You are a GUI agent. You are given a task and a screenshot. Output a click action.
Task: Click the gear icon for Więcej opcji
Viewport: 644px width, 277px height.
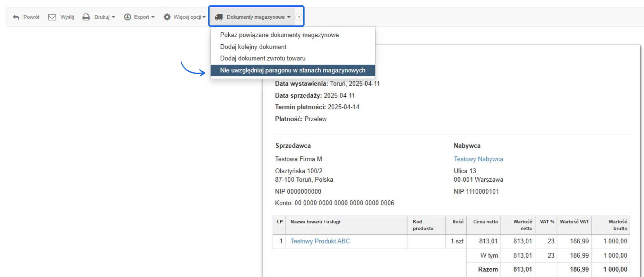[x=167, y=17]
